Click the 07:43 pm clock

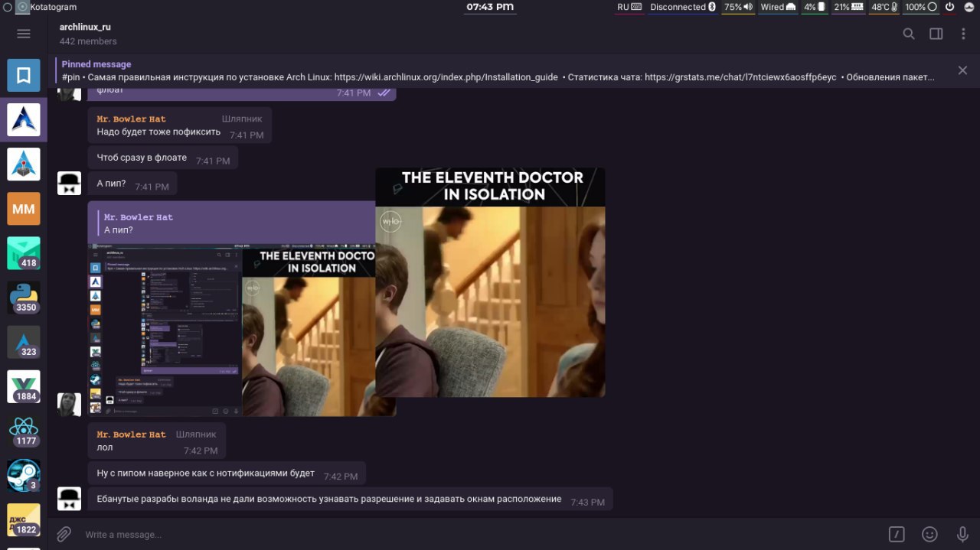tap(490, 7)
